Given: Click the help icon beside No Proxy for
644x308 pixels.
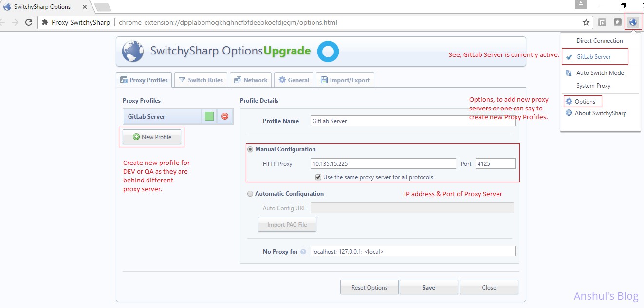Looking at the screenshot, I should click(303, 252).
